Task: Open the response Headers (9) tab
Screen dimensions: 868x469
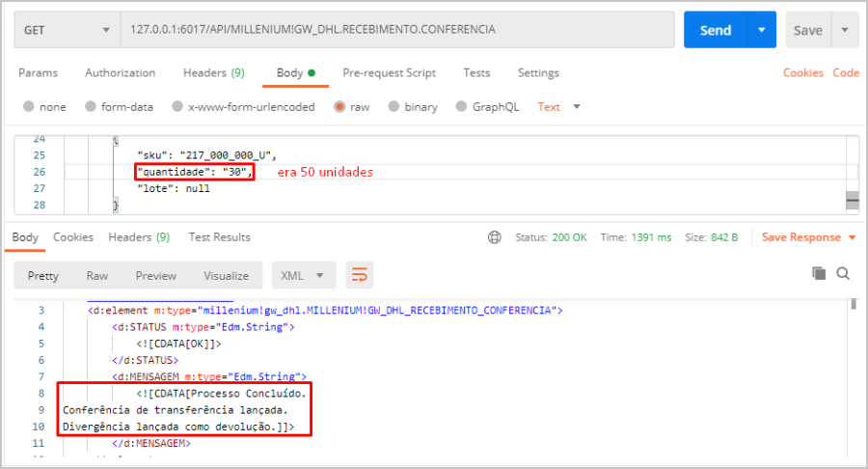Action: pos(139,237)
